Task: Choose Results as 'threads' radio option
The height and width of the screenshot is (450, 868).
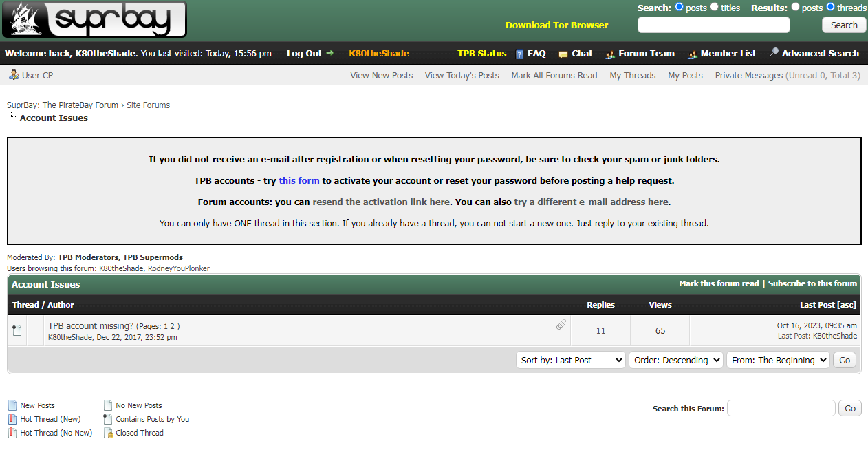Action: tap(830, 7)
